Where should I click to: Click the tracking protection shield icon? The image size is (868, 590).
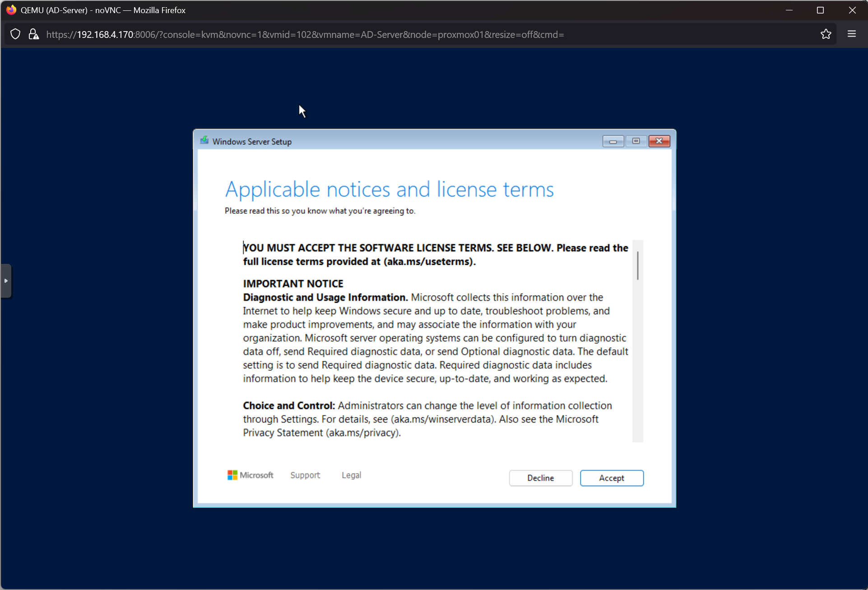15,34
